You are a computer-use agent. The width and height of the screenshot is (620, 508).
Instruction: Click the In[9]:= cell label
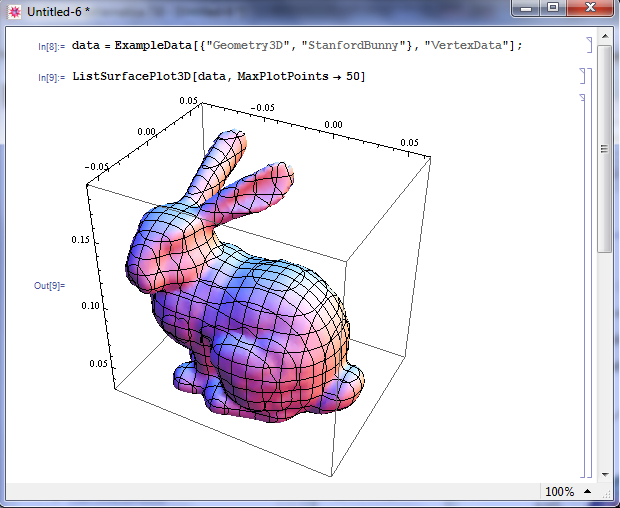click(51, 77)
